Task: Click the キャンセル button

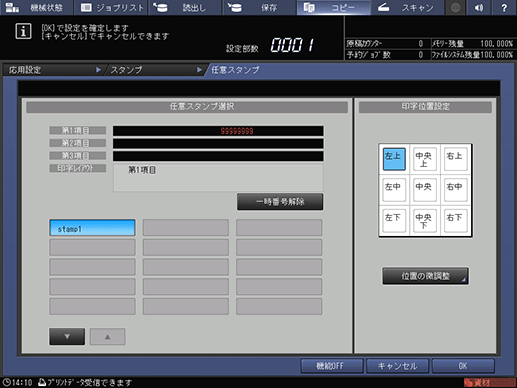Action: (x=397, y=366)
